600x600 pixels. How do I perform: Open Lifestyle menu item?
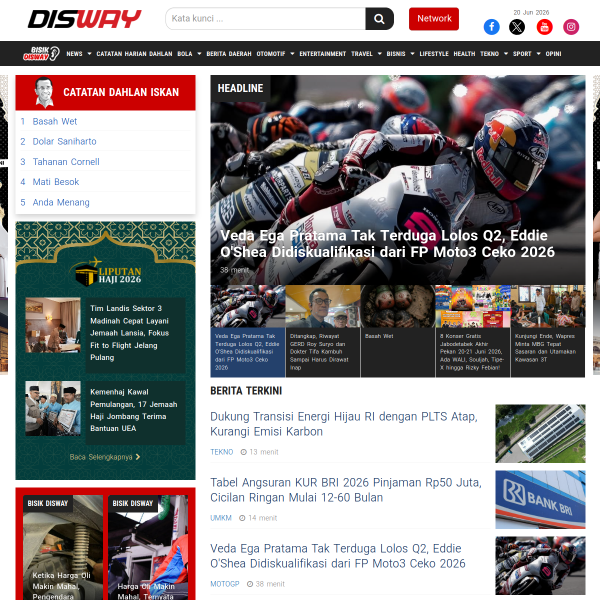pos(434,54)
